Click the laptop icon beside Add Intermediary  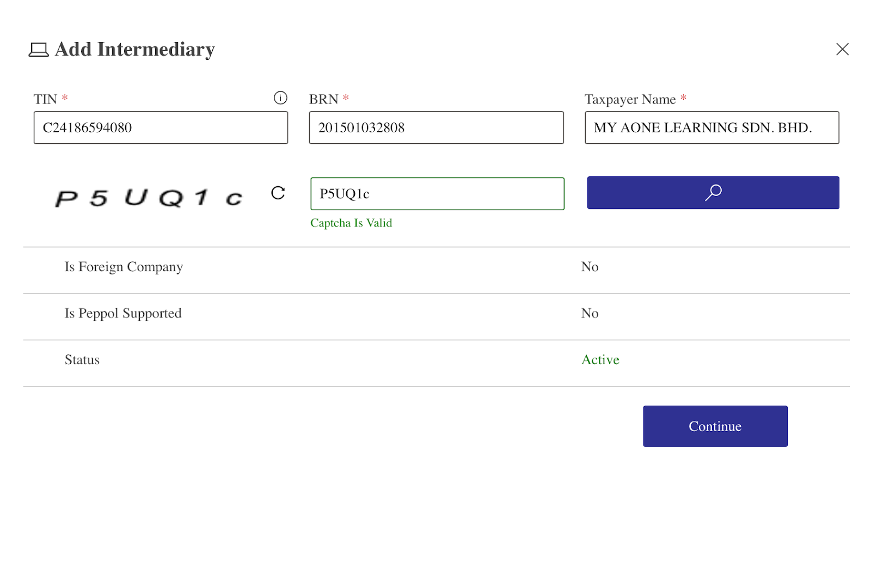[39, 50]
